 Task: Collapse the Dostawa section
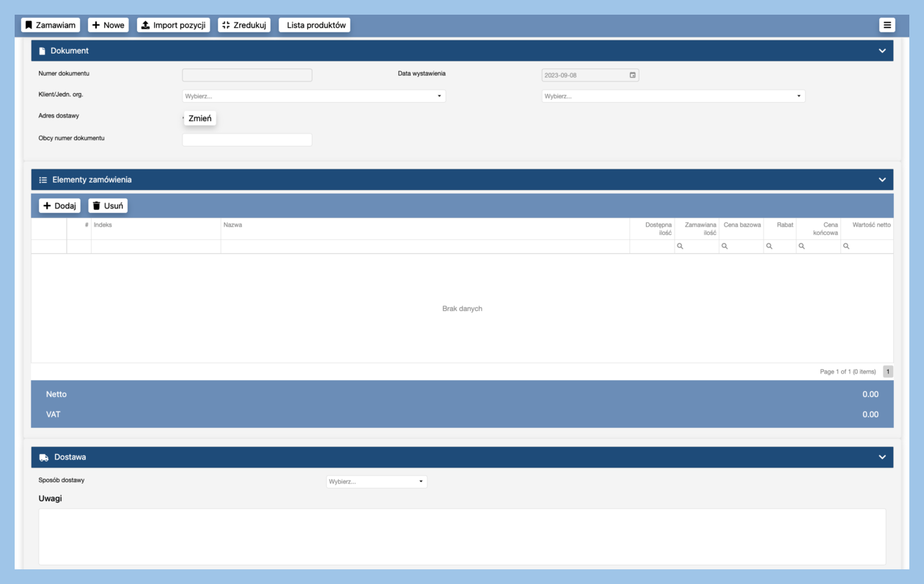pyautogui.click(x=882, y=457)
